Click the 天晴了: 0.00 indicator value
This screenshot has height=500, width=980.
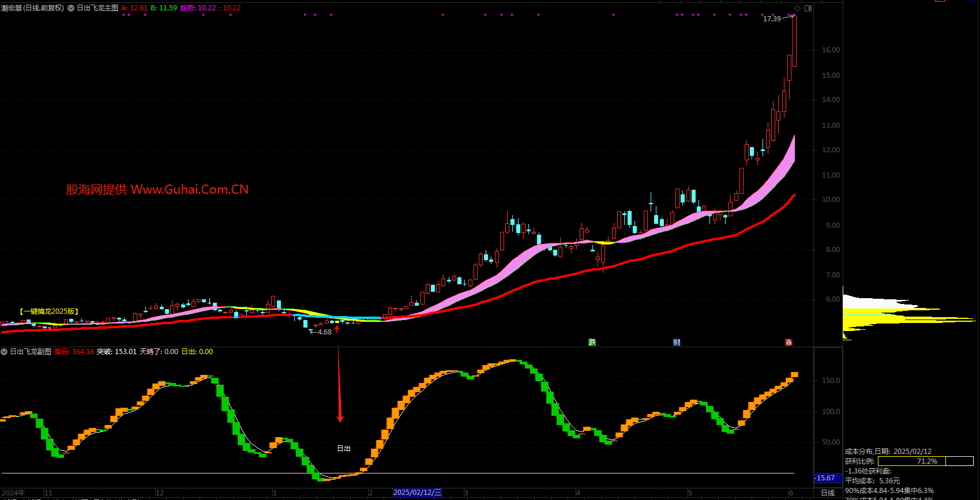click(159, 352)
